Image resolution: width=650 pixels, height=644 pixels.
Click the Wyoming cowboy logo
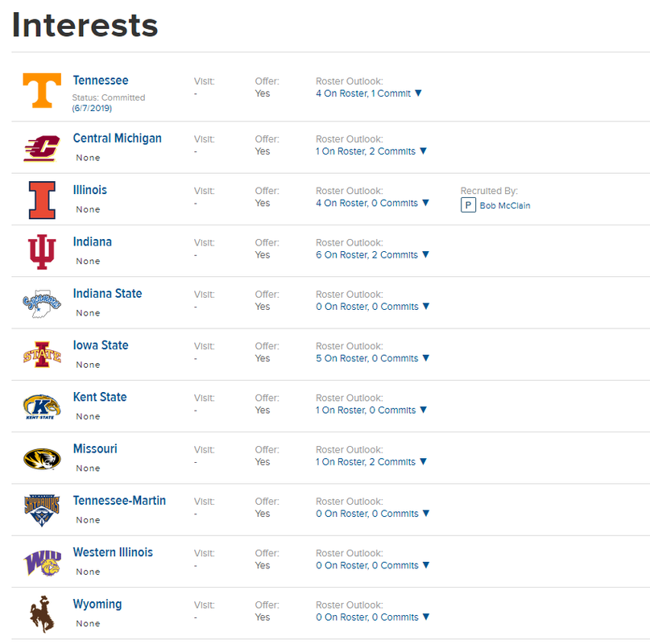coord(42,613)
